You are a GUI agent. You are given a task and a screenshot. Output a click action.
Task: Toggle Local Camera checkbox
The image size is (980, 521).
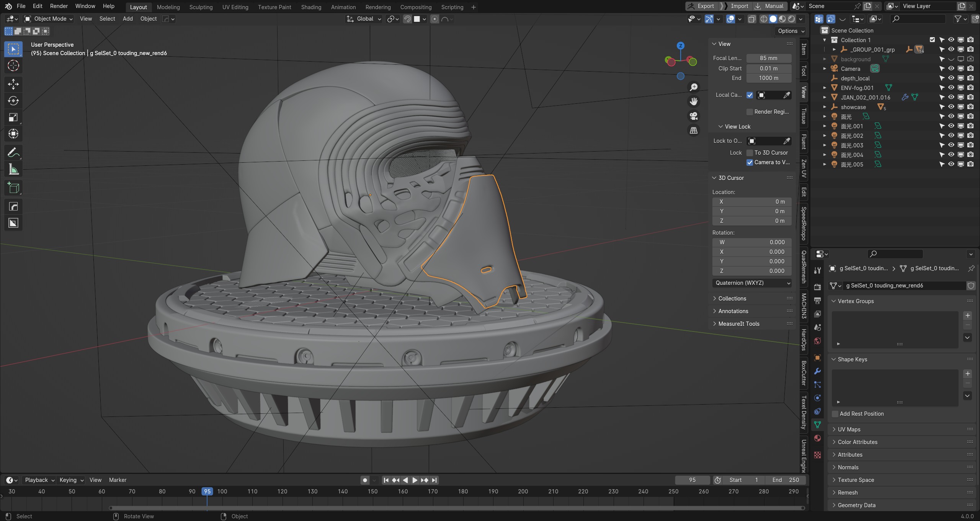click(750, 95)
